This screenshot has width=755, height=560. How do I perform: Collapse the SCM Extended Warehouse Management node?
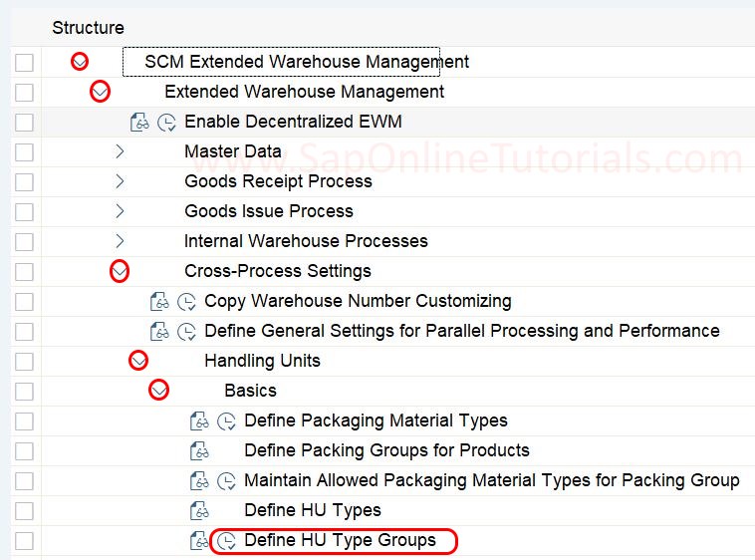(80, 62)
